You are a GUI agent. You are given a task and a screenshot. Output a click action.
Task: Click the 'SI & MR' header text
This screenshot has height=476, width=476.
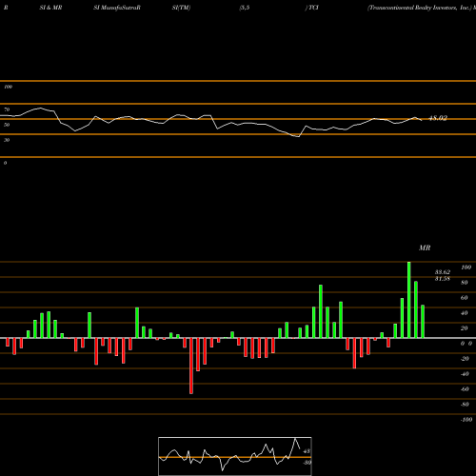50,8
